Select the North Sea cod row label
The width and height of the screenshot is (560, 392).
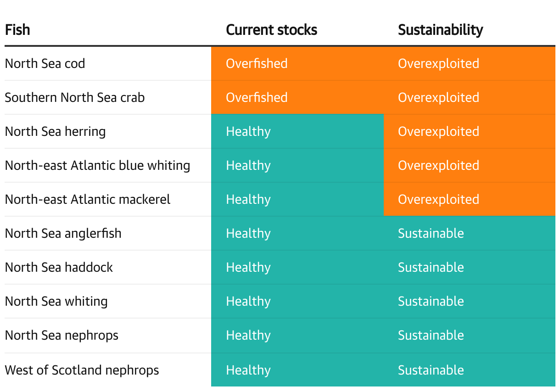point(45,63)
